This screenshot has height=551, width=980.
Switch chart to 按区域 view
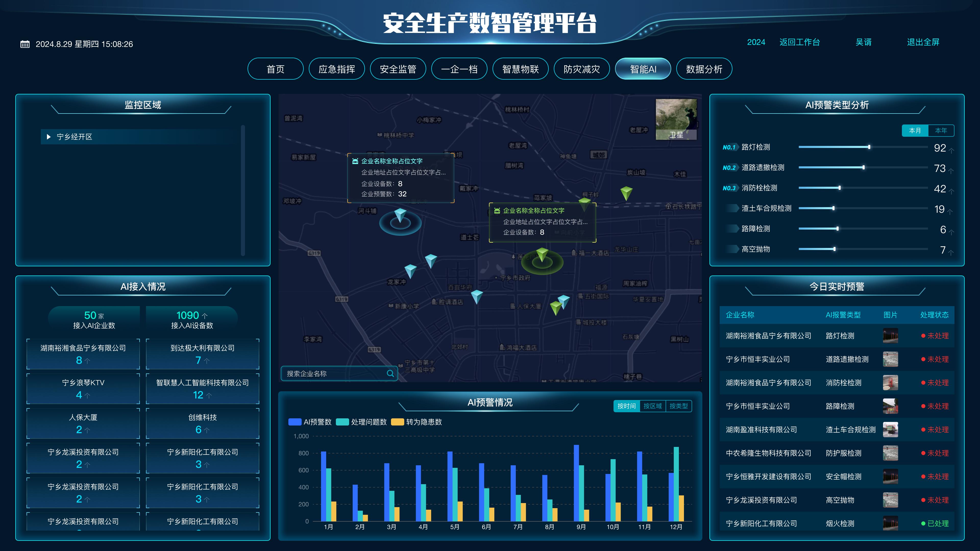point(653,406)
